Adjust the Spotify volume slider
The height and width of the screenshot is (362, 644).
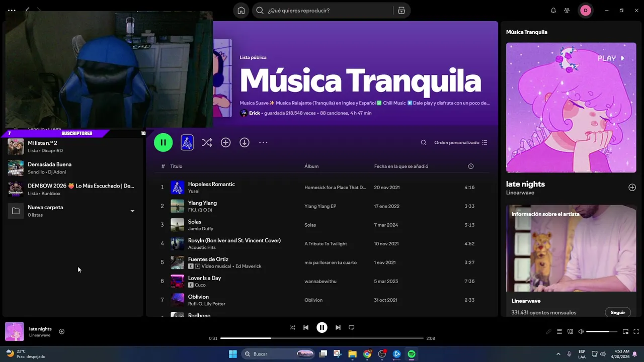coord(602,331)
